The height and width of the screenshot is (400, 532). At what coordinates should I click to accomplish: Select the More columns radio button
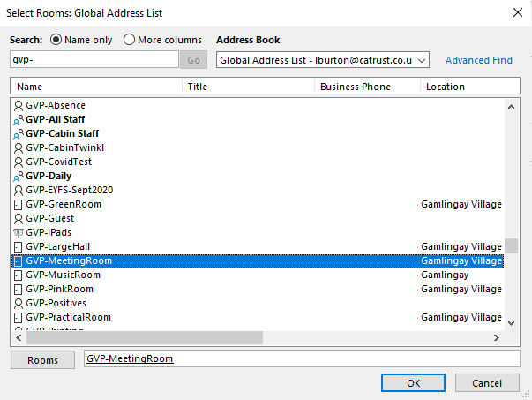tap(130, 40)
